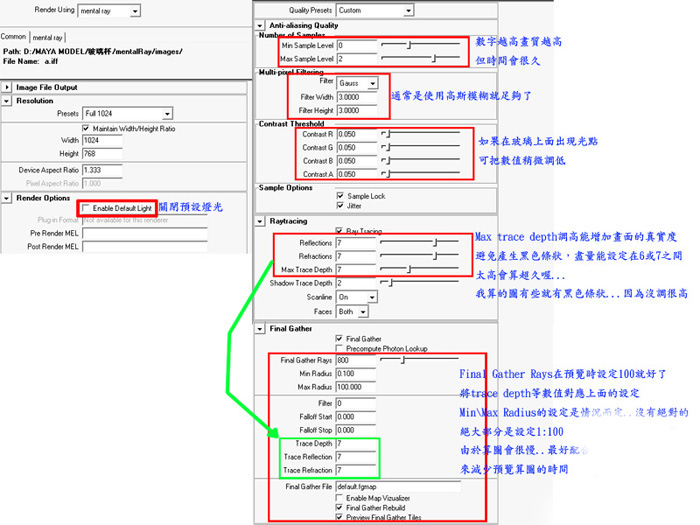
Task: Open the Render Using dropdown
Action: pyautogui.click(x=109, y=11)
